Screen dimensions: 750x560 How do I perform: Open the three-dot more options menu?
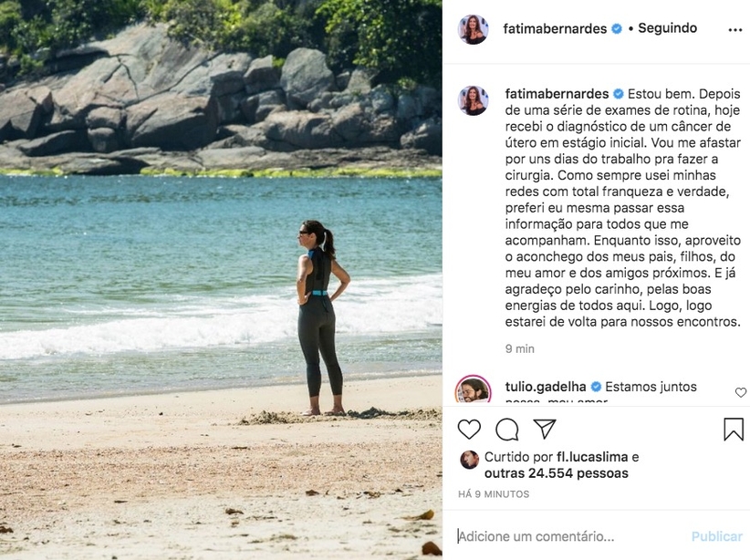734,29
